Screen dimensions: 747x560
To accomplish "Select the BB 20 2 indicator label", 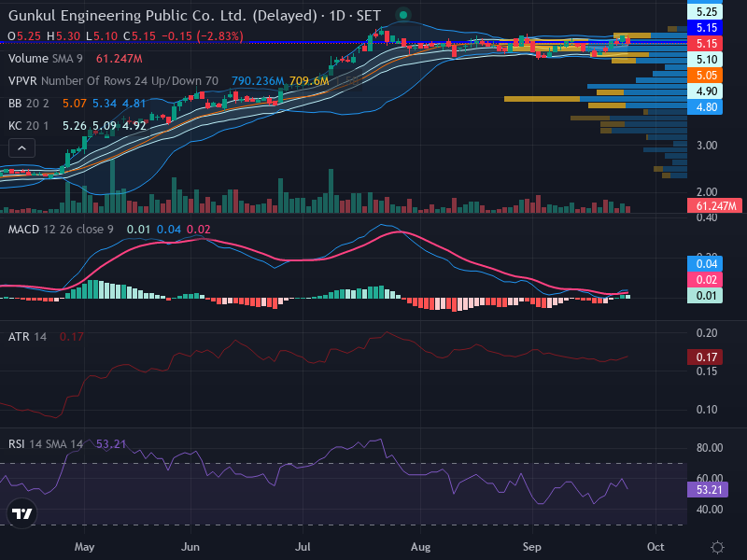I will tap(29, 104).
